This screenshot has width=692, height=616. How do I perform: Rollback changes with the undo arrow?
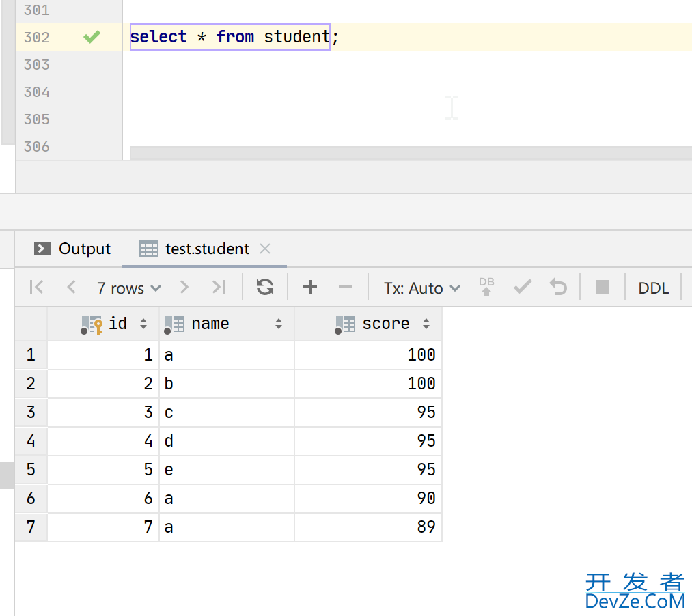pos(559,288)
